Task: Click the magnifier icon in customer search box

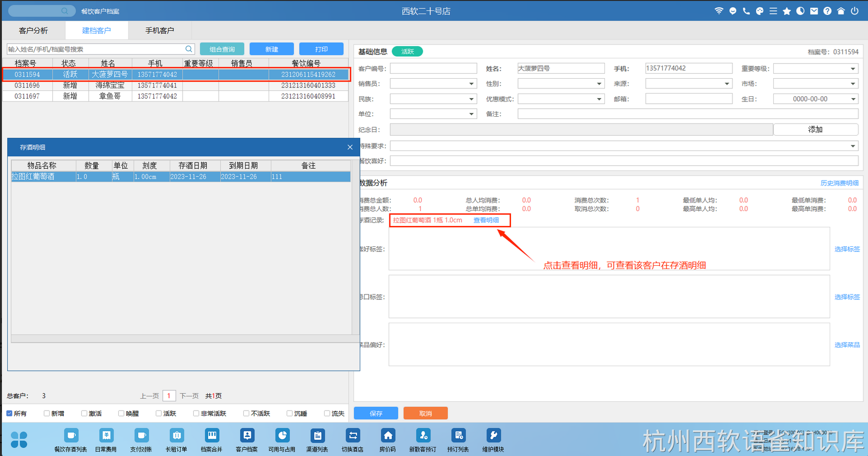Action: pyautogui.click(x=189, y=49)
